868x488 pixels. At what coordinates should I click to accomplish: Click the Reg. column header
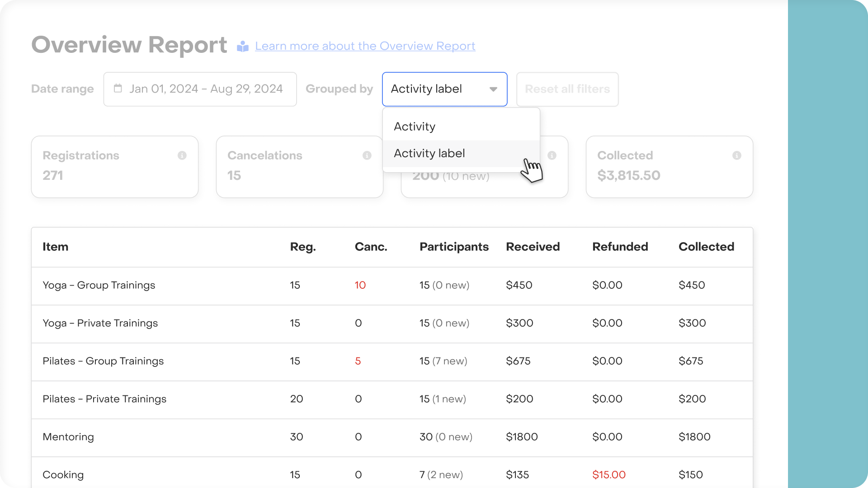pos(303,247)
